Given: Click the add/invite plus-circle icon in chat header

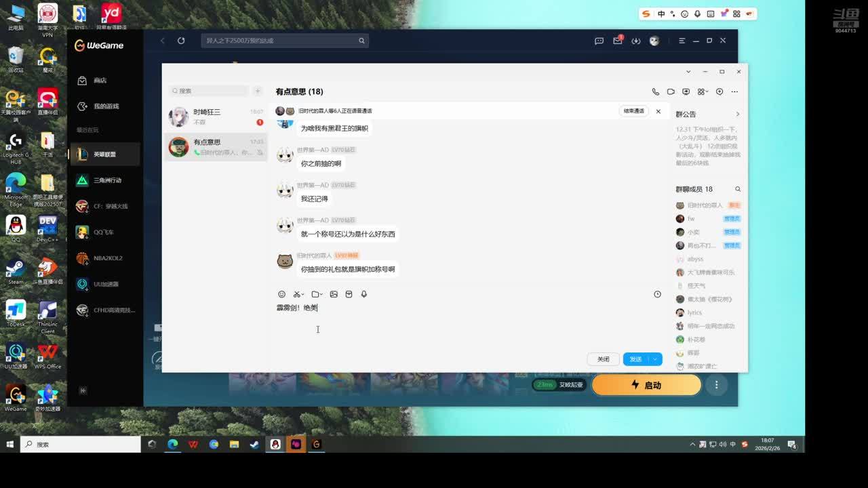Looking at the screenshot, I should [719, 91].
